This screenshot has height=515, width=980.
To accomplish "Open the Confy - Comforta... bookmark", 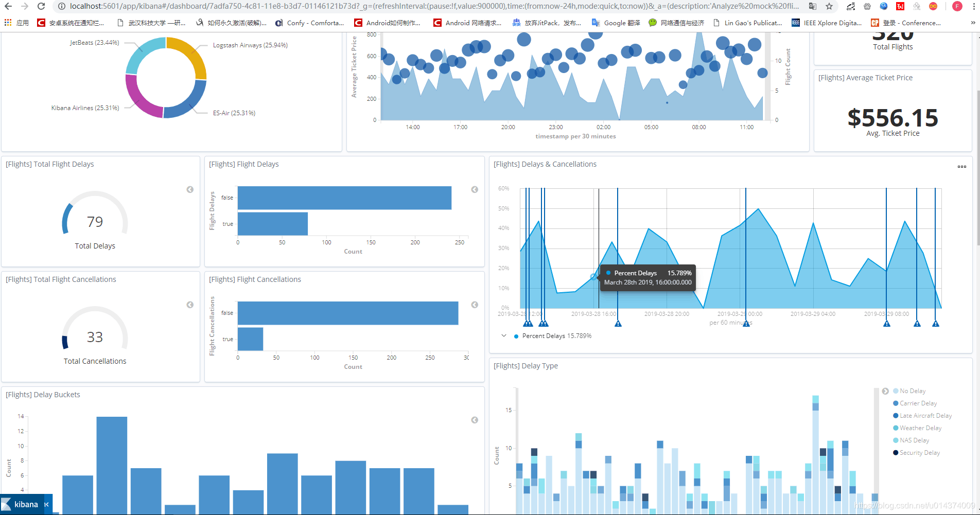I will coord(309,23).
